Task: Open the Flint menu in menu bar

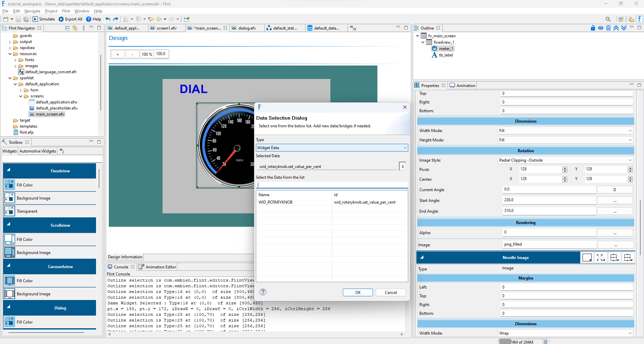Action: coord(66,11)
